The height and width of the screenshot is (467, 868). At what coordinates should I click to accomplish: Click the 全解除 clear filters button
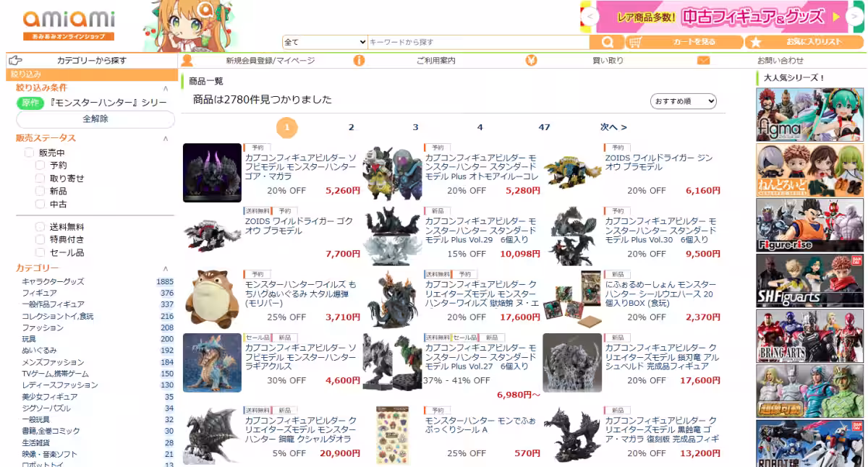pos(95,119)
